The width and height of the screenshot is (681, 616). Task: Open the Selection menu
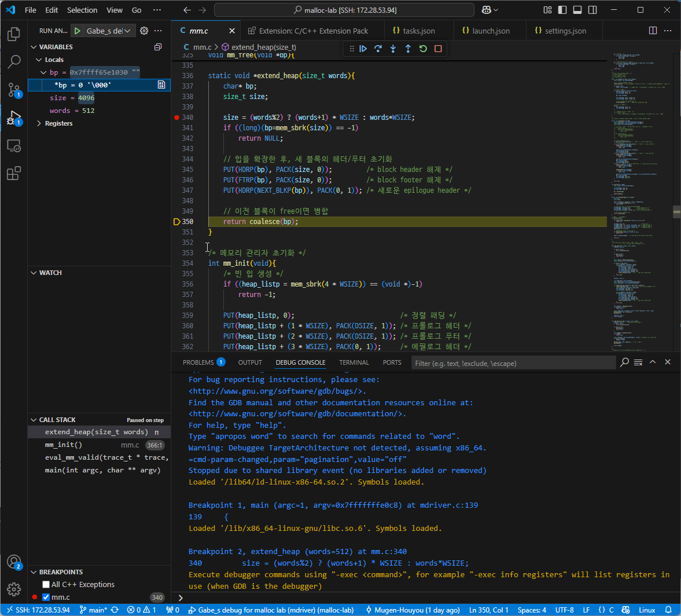(x=82, y=10)
